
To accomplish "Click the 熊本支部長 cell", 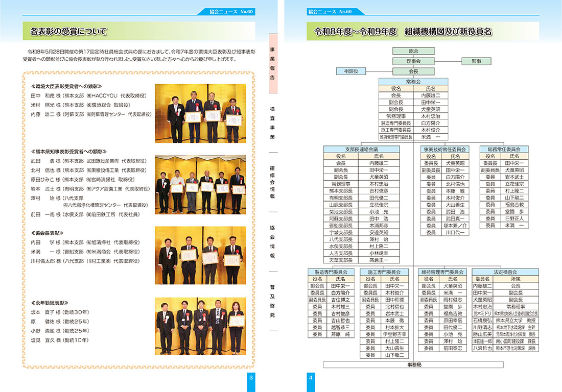I will click(x=341, y=191).
